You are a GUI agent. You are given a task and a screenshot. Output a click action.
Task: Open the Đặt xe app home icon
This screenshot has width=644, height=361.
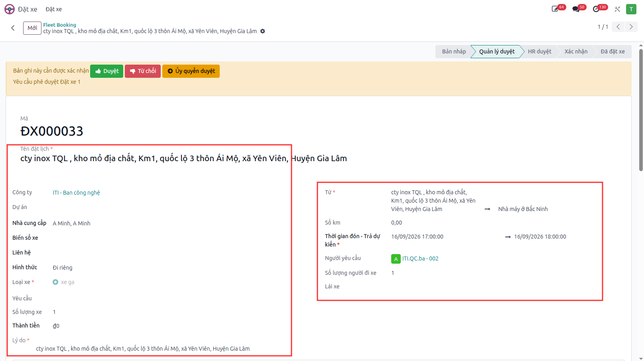(x=9, y=9)
